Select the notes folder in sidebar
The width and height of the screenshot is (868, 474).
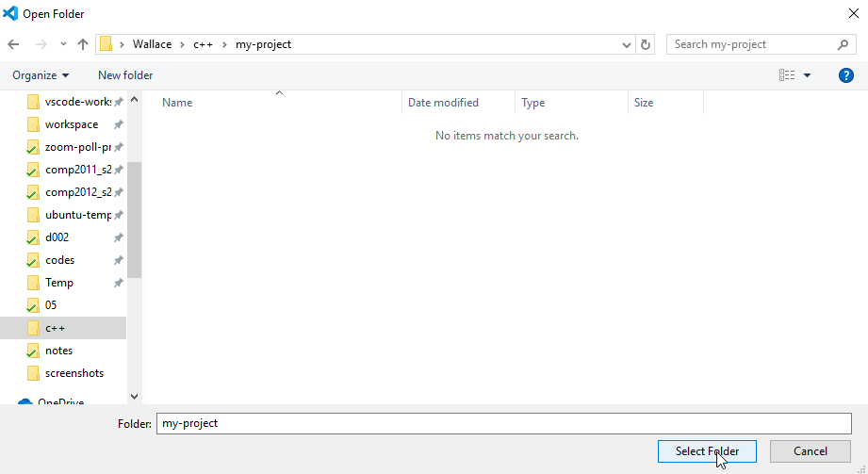tap(58, 351)
